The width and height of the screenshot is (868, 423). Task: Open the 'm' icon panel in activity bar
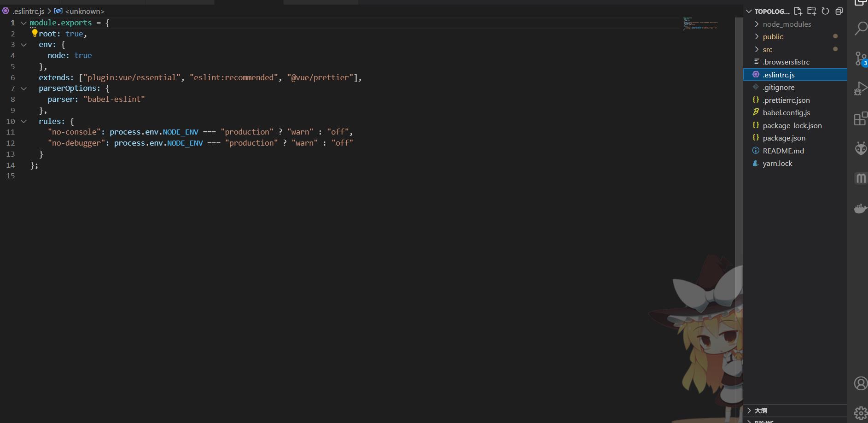pyautogui.click(x=861, y=178)
